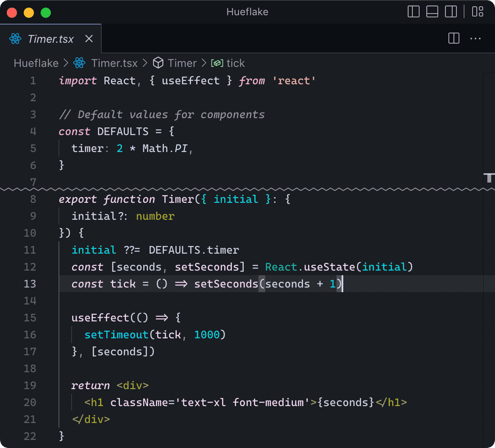The height and width of the screenshot is (448, 495).
Task: Select the Timer.tsx tab
Action: pyautogui.click(x=50, y=39)
